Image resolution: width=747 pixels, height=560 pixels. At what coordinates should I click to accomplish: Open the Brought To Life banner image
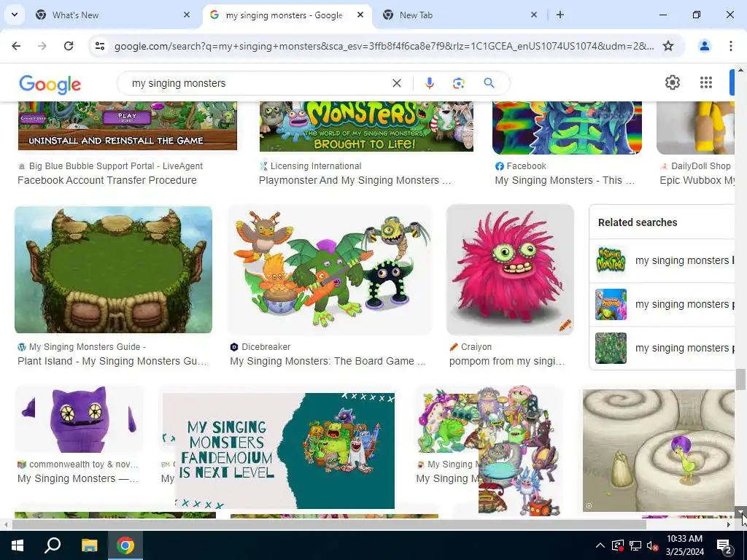point(366,126)
